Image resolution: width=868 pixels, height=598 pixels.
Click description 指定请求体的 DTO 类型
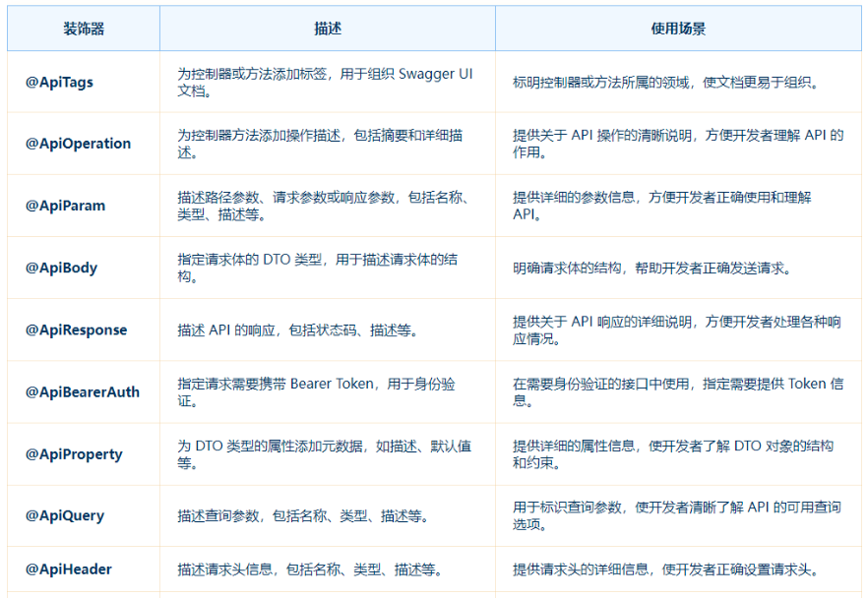[317, 268]
